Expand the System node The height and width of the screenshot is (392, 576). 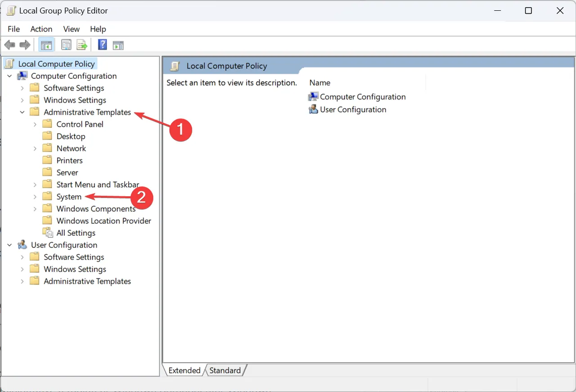click(x=35, y=197)
